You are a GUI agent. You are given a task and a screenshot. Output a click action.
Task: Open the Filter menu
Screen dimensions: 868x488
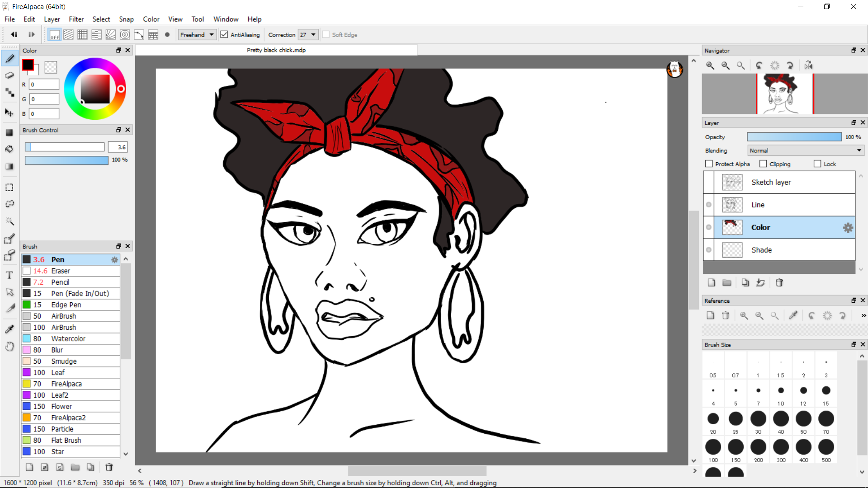pyautogui.click(x=76, y=19)
